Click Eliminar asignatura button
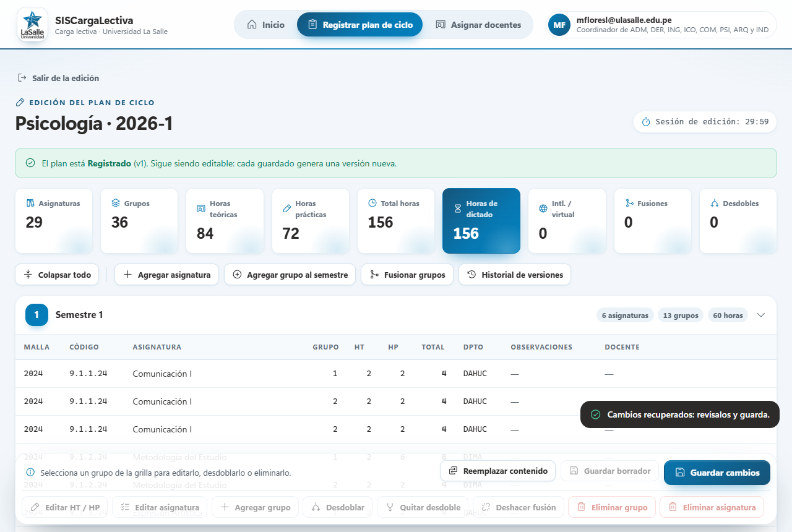Viewport: 792px width, 532px height. 712,507
